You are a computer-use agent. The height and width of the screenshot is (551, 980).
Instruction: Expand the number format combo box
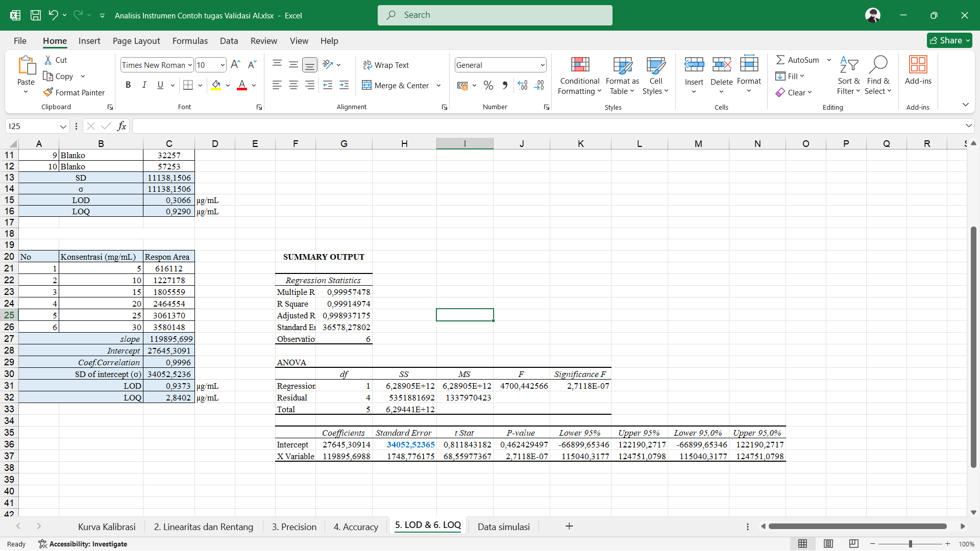[542, 65]
